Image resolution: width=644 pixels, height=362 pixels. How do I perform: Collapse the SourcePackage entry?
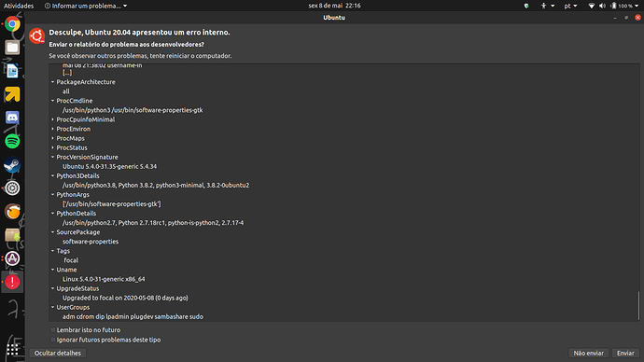pyautogui.click(x=52, y=232)
